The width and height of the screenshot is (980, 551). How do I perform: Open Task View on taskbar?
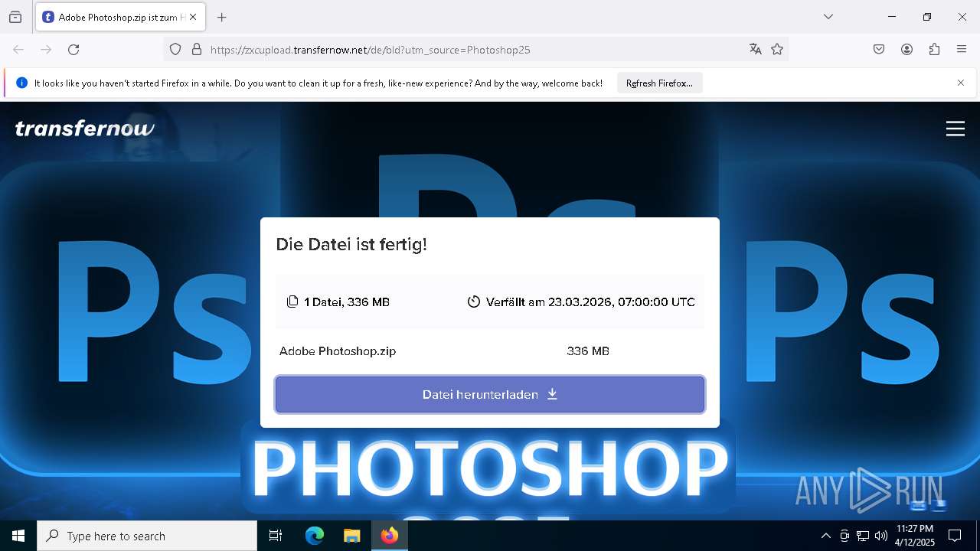coord(276,536)
